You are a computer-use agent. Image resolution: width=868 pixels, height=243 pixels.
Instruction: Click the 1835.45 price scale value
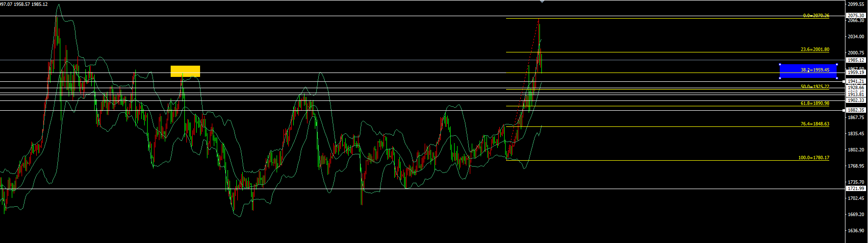pyautogui.click(x=856, y=134)
